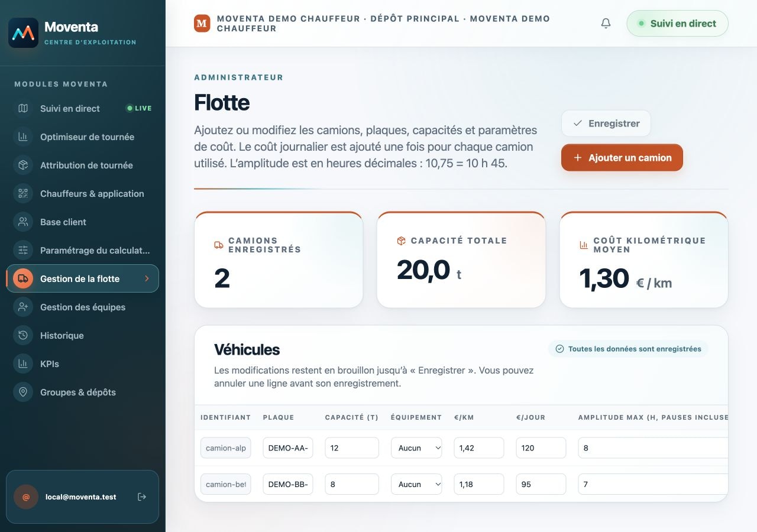Screen dimensions: 757x532
Task: Click the logout icon next to local@moventa.test
Action: [142, 497]
